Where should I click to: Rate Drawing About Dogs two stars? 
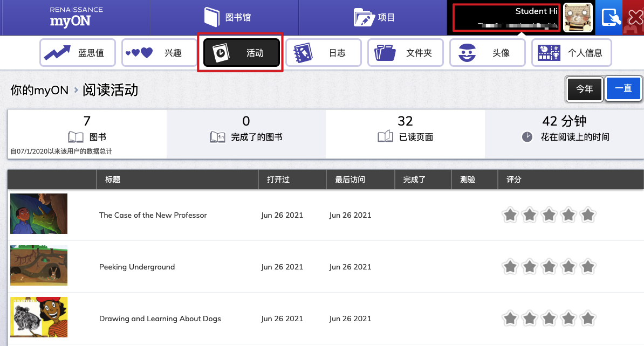530,318
